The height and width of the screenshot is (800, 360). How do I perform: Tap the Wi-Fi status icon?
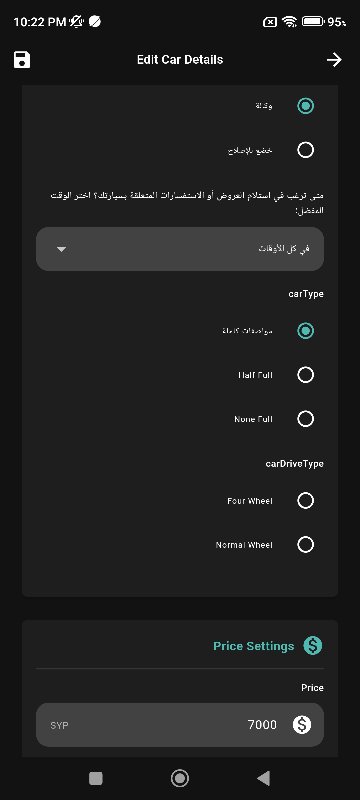point(289,21)
